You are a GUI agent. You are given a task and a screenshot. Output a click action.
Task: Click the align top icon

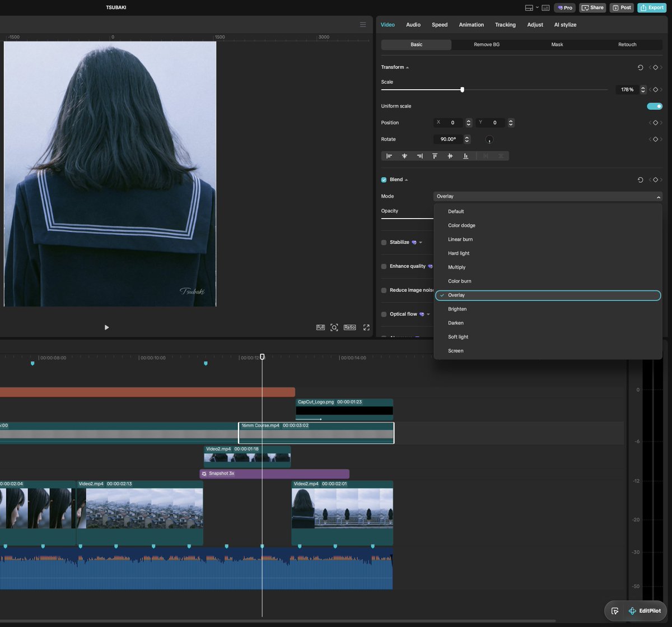435,156
